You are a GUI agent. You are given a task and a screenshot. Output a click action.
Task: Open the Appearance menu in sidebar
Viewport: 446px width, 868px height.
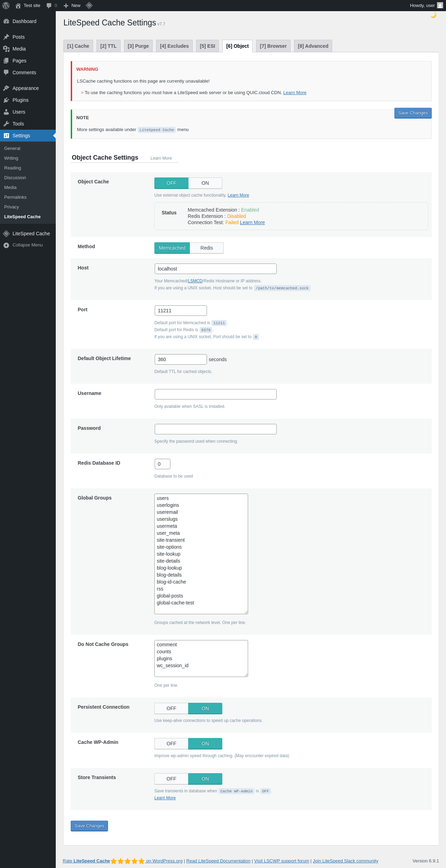[25, 88]
